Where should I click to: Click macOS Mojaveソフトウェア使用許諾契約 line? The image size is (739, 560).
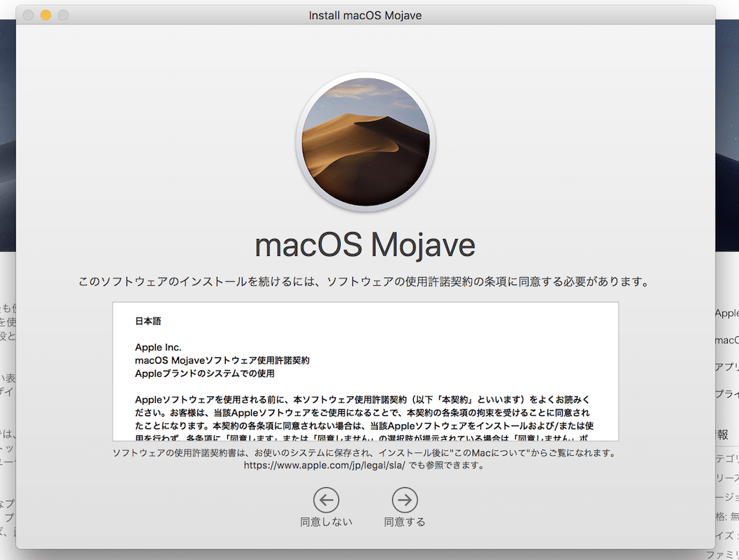point(222,361)
